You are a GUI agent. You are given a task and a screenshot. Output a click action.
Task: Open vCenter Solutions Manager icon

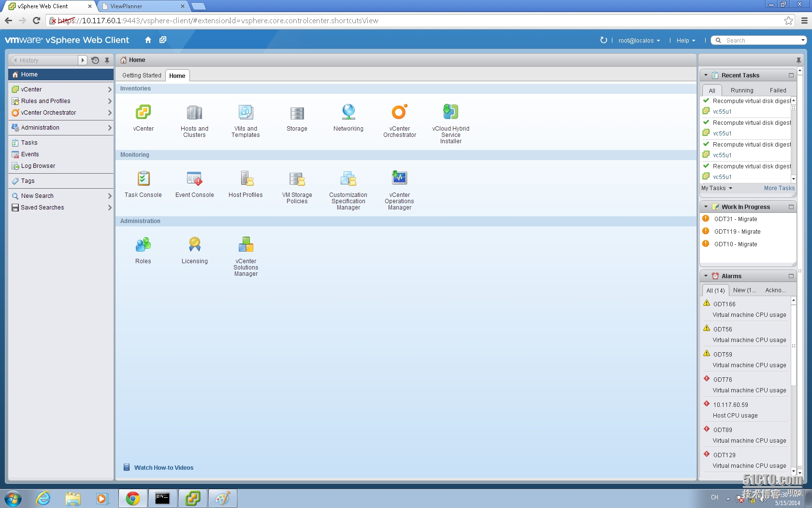tap(246, 245)
